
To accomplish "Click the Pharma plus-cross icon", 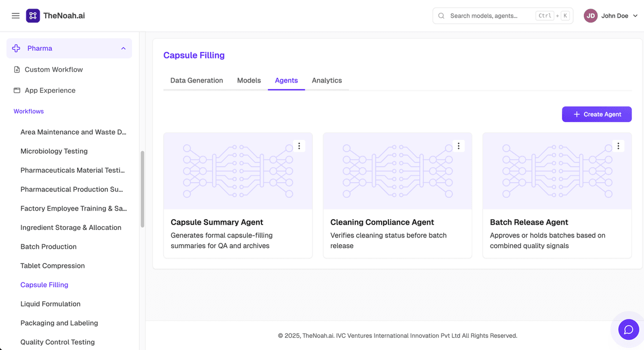I will coord(16,48).
